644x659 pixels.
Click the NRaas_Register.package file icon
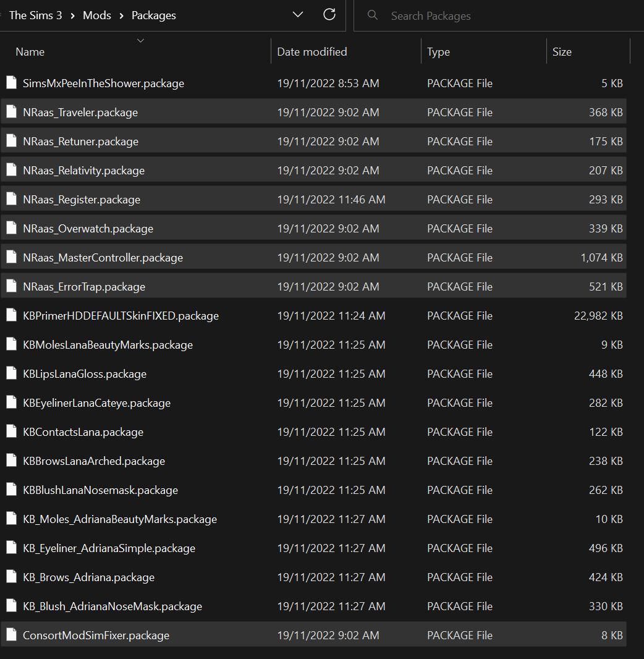coord(11,199)
